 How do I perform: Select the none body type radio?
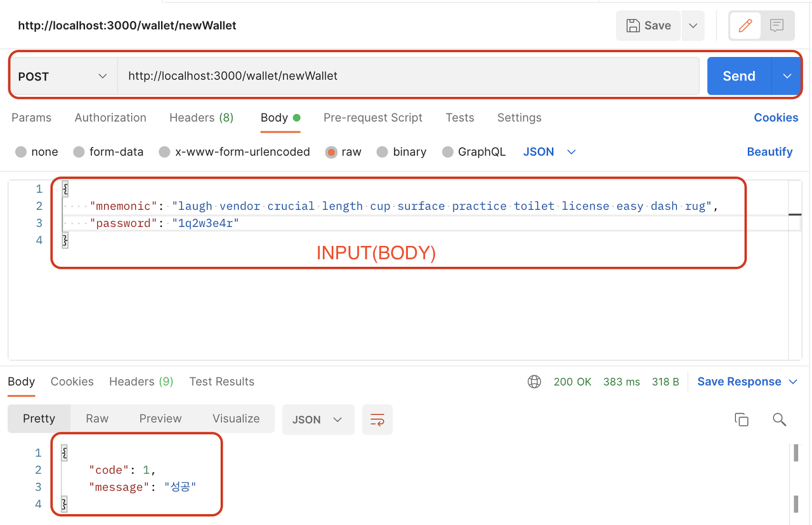pyautogui.click(x=21, y=152)
